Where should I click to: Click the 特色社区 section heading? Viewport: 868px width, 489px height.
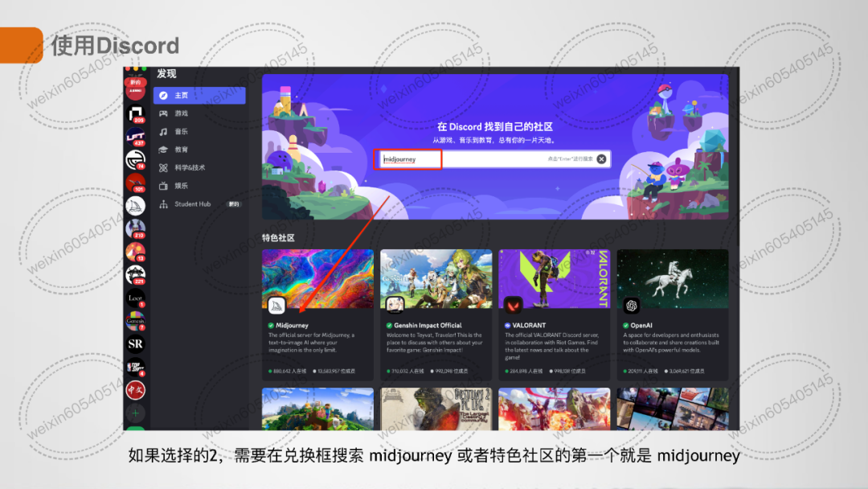point(278,237)
